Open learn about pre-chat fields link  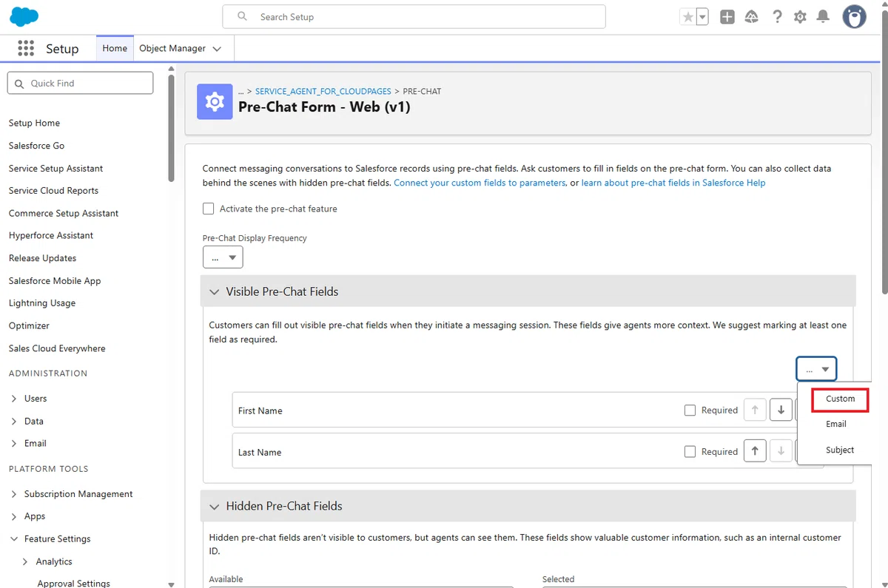673,183
